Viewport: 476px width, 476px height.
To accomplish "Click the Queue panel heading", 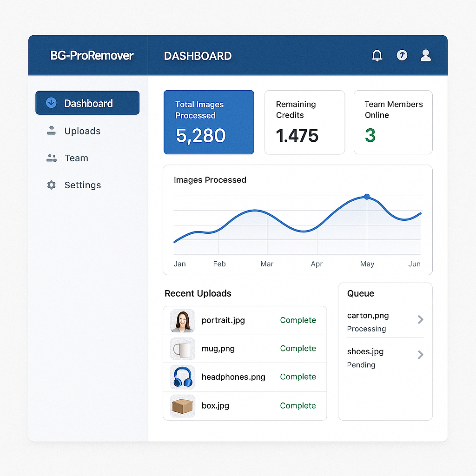I will (360, 293).
